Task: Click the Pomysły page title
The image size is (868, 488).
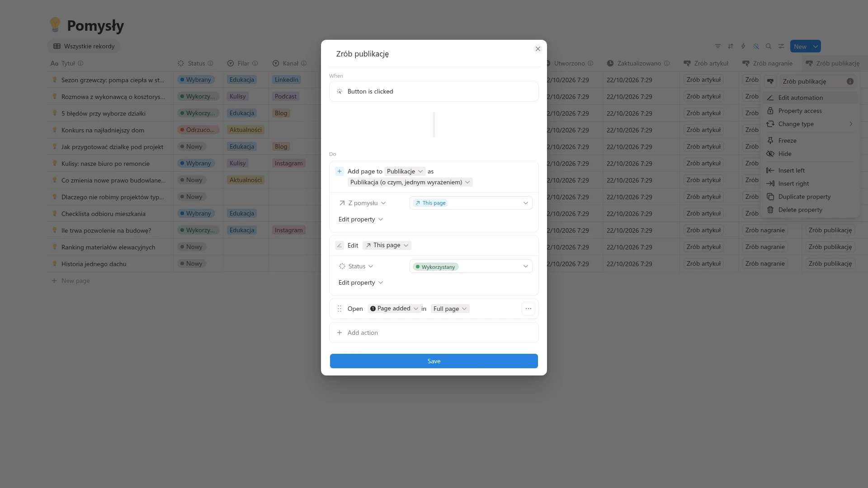Action: [x=95, y=26]
